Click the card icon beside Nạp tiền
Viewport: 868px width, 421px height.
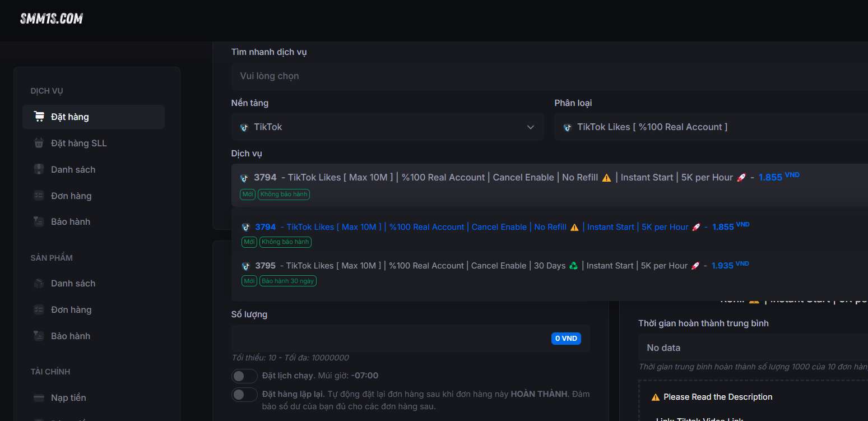point(39,397)
